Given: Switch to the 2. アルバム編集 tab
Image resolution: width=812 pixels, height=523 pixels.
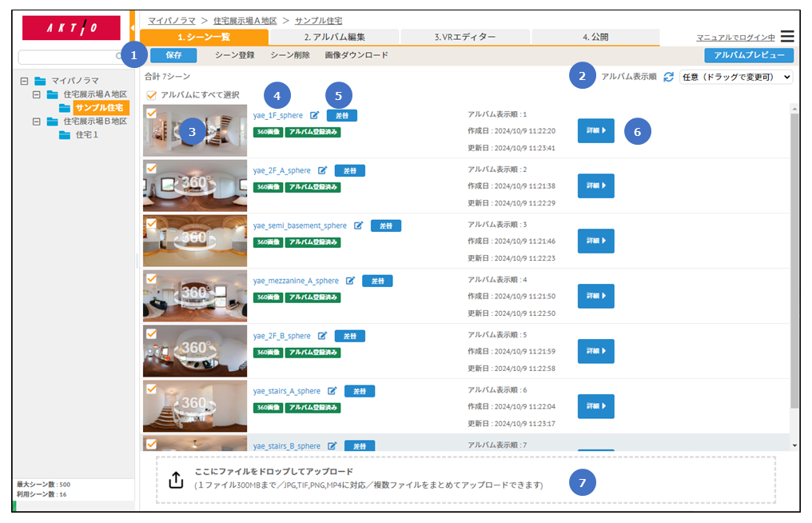Looking at the screenshot, I should [x=334, y=37].
